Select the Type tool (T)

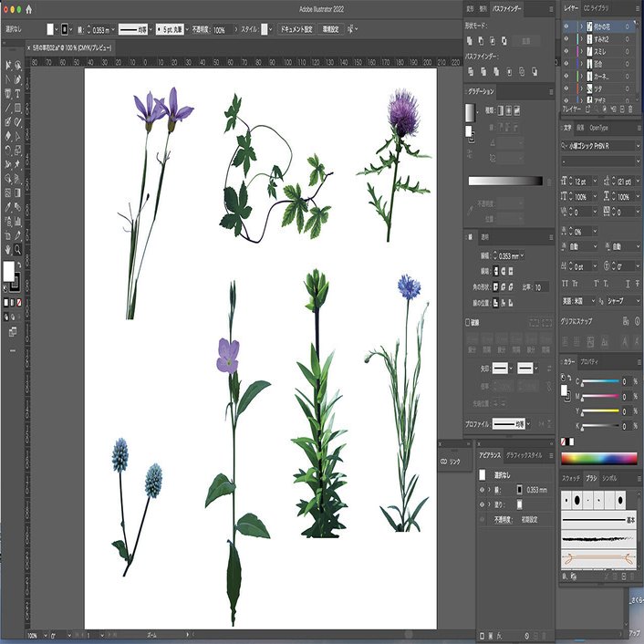coord(17,94)
